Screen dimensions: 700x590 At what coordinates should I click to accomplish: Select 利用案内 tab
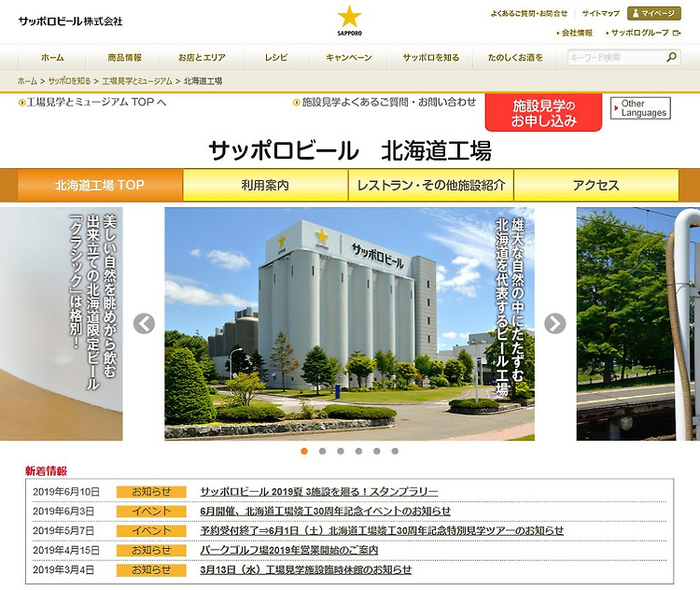tap(265, 185)
